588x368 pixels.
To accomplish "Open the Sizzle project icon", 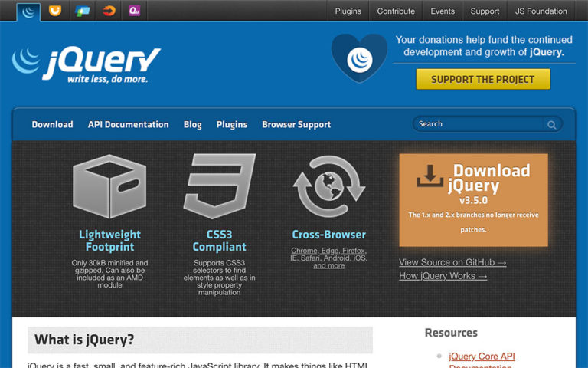I will 109,11.
